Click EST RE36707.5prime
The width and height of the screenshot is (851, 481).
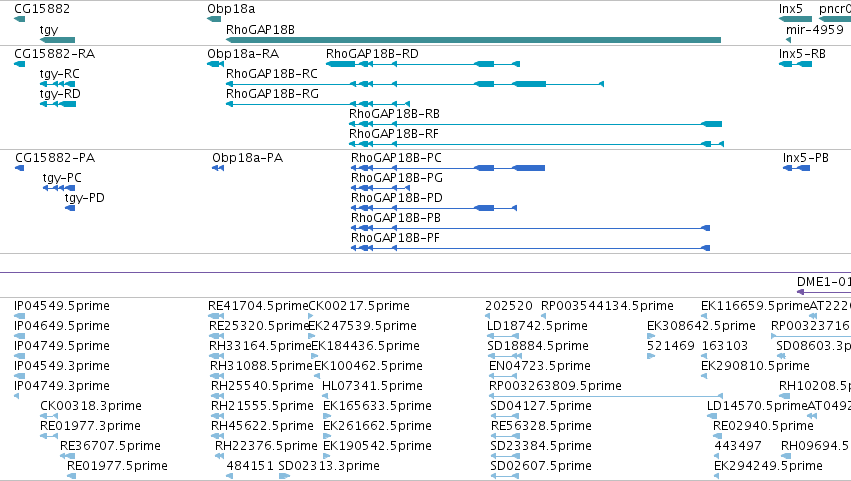click(x=110, y=447)
